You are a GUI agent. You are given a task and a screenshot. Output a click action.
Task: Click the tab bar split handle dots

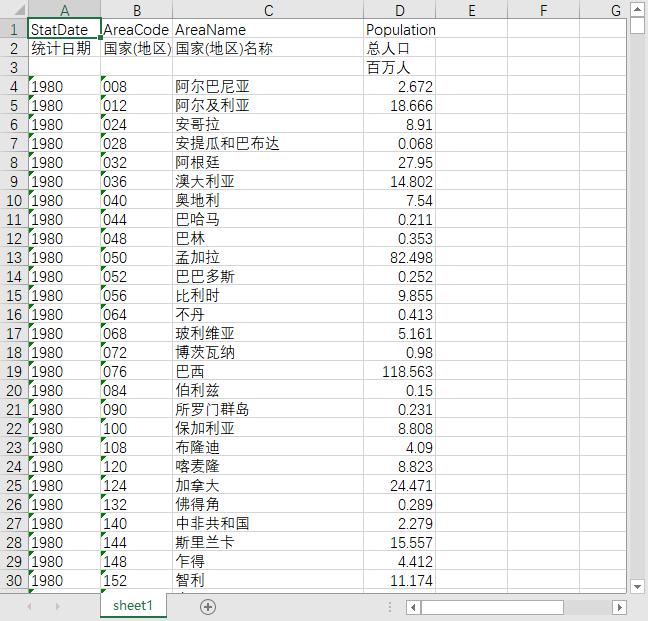[x=390, y=607]
